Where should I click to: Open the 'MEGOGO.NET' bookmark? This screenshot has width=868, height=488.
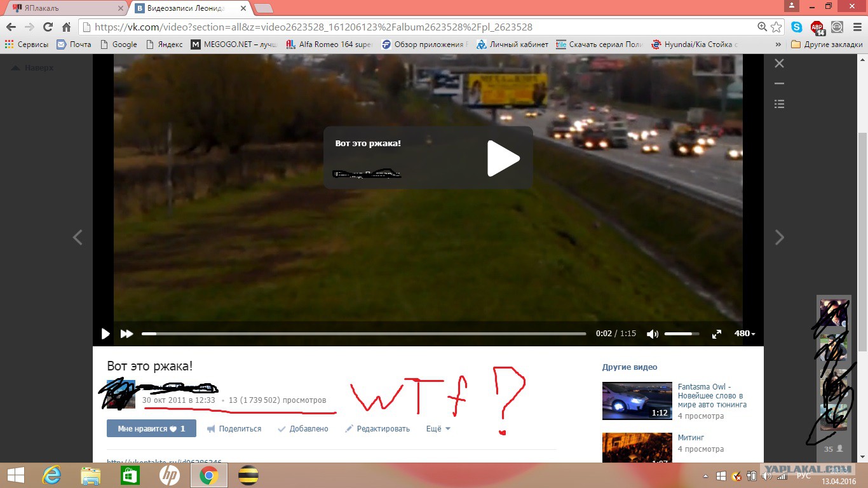coord(234,44)
